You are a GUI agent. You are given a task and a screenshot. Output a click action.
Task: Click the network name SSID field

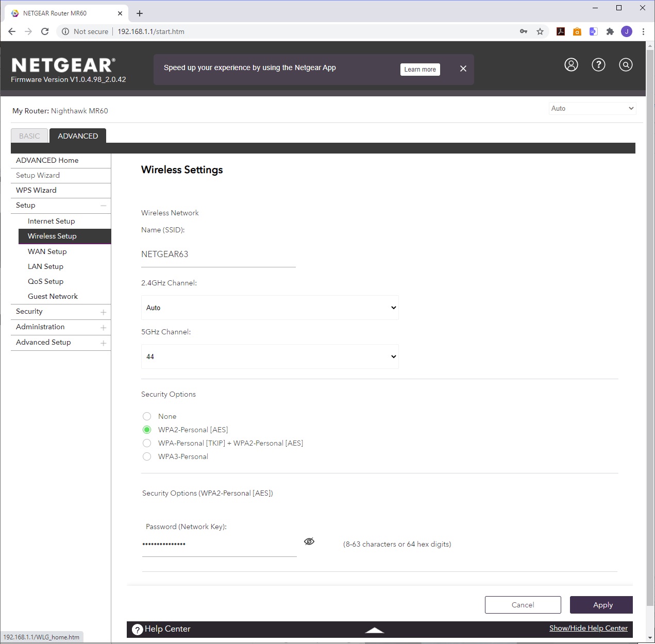218,255
